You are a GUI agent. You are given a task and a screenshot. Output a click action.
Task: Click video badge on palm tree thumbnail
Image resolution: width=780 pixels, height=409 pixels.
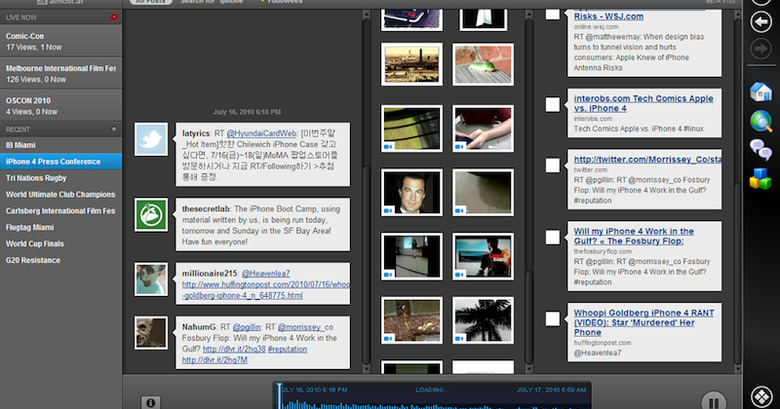click(x=460, y=338)
